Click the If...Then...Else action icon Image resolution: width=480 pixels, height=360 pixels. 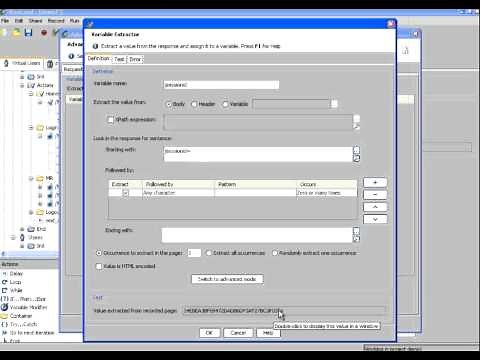pyautogui.click(x=5, y=299)
